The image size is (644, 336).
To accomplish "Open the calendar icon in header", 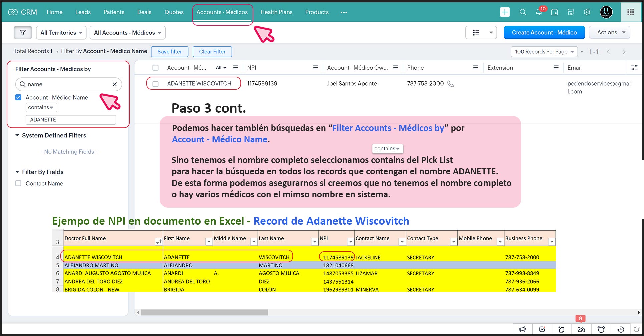I will tap(554, 12).
